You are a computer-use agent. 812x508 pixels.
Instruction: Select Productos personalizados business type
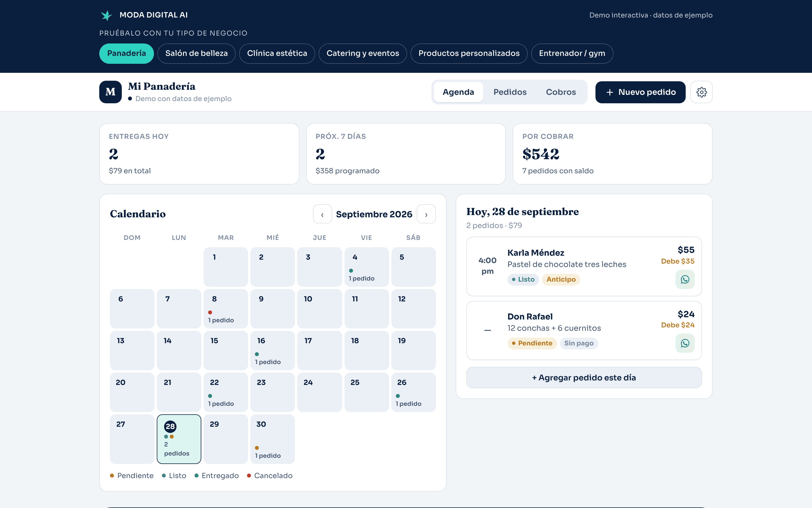coord(469,53)
